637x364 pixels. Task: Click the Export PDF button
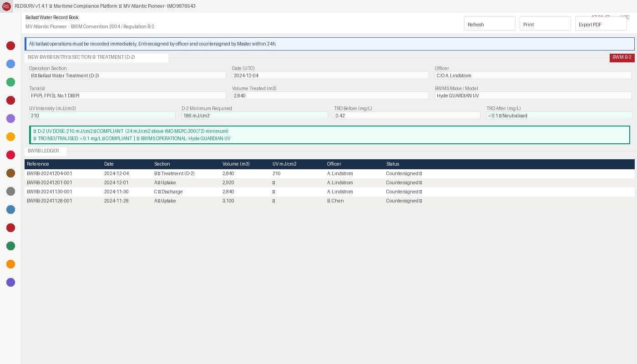[601, 24]
